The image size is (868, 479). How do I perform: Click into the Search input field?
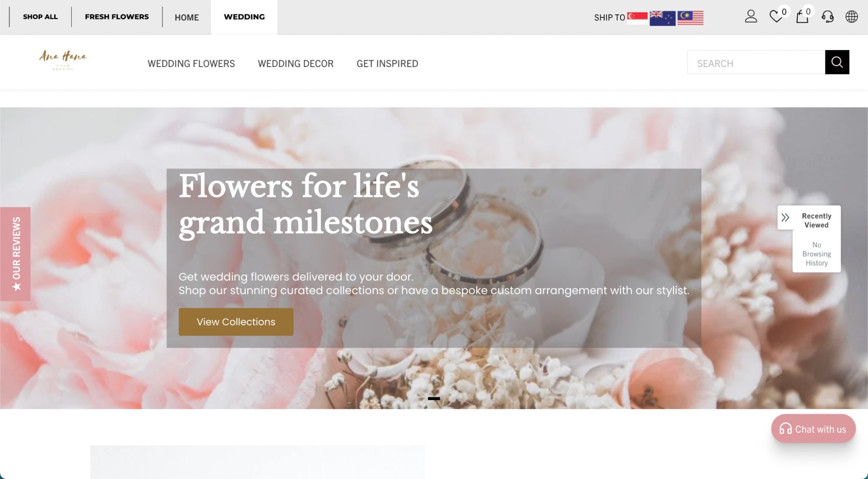(x=756, y=62)
